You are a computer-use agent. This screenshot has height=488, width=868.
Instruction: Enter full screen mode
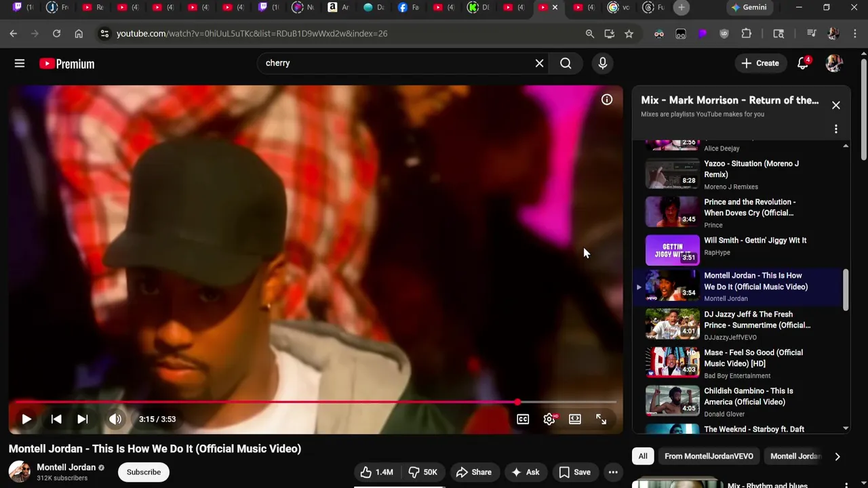pyautogui.click(x=601, y=419)
